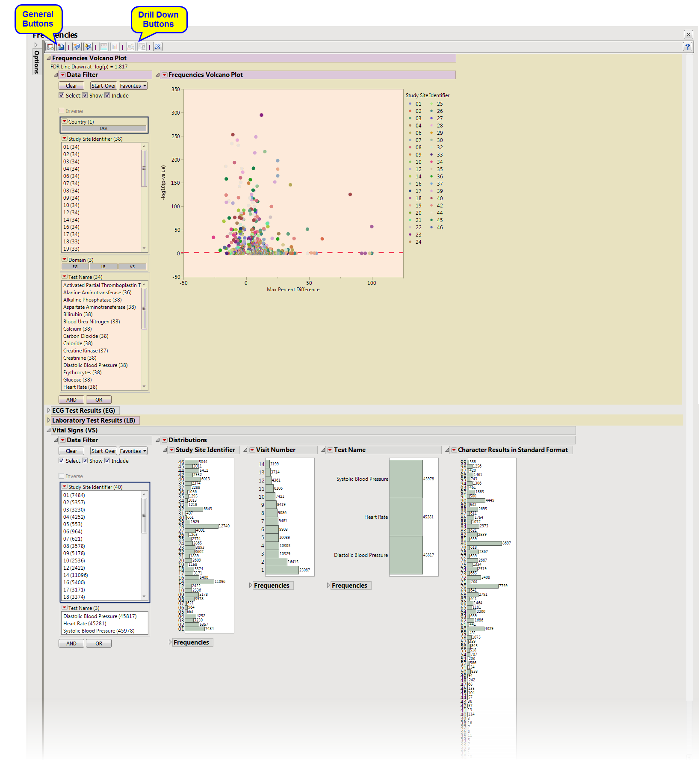Image resolution: width=700 pixels, height=778 pixels.
Task: Click Start Over in Vital Signs Data Filter
Action: click(x=103, y=451)
